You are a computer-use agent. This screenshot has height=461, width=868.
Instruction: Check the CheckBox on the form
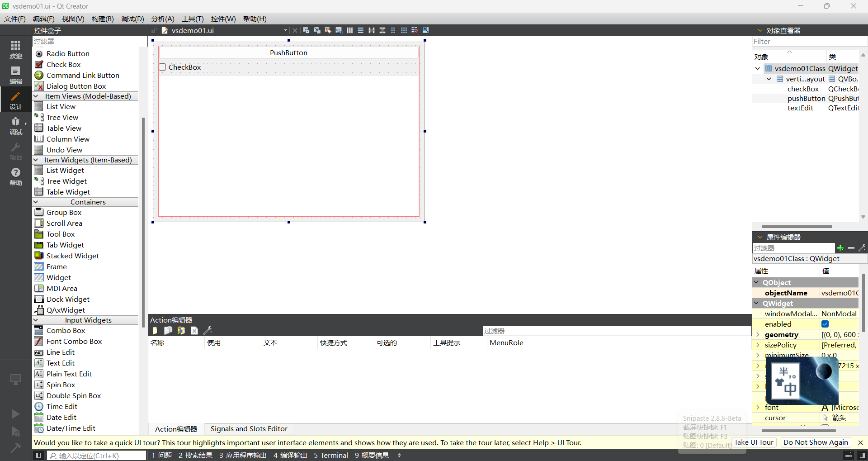pyautogui.click(x=163, y=67)
